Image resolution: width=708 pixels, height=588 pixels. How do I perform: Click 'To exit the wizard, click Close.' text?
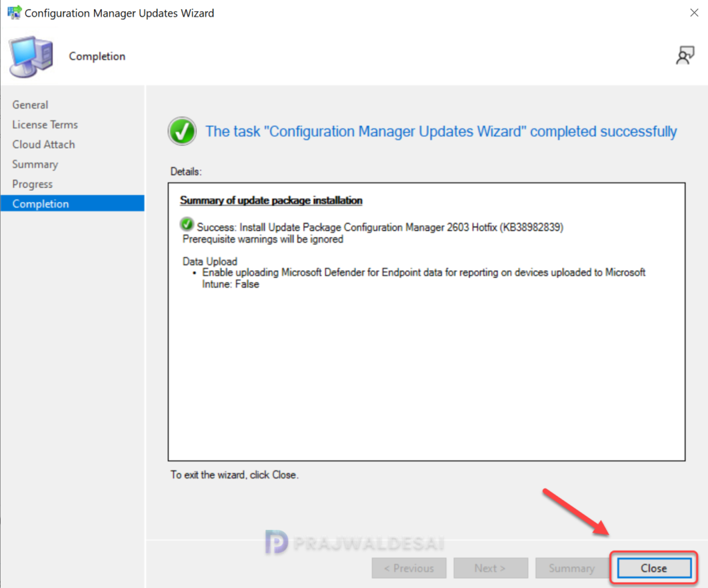pos(234,475)
